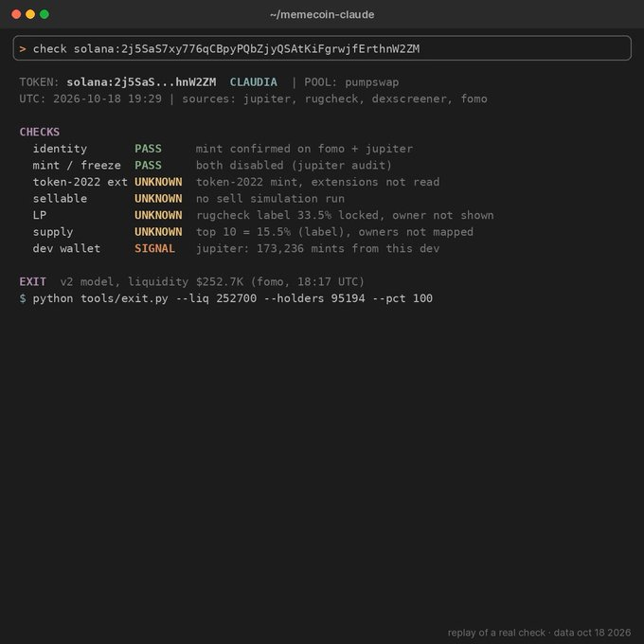Click the red close window button

pos(16,14)
